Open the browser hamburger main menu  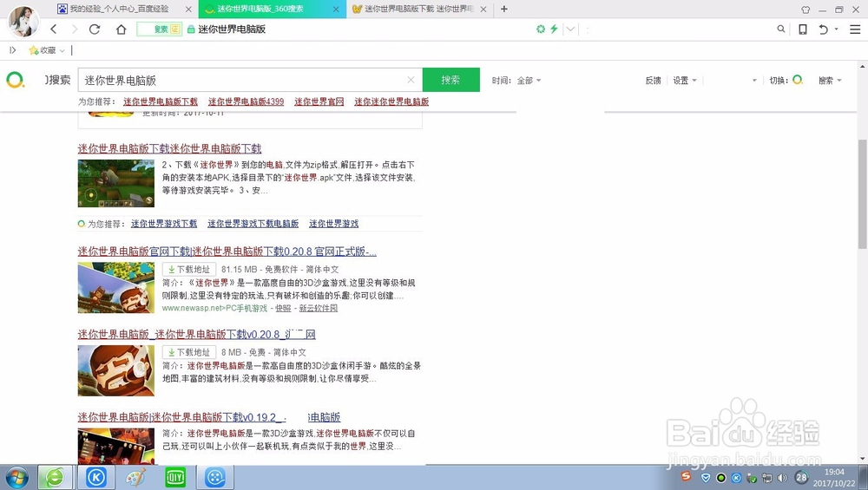coord(855,29)
